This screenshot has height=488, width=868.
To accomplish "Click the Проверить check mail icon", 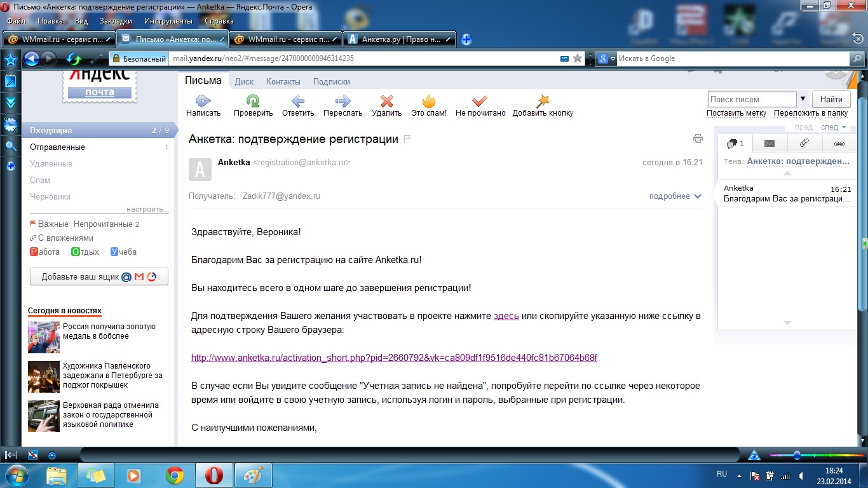I will pyautogui.click(x=253, y=100).
